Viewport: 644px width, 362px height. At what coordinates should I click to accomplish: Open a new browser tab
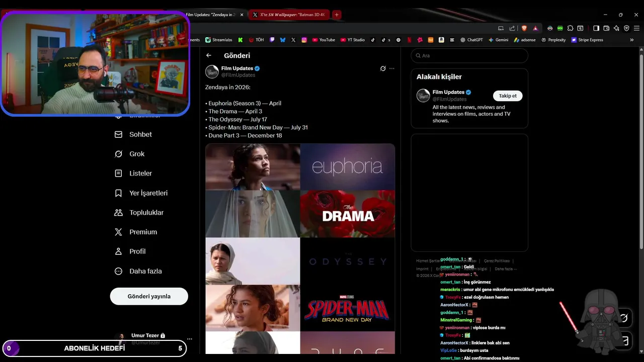pos(337,15)
